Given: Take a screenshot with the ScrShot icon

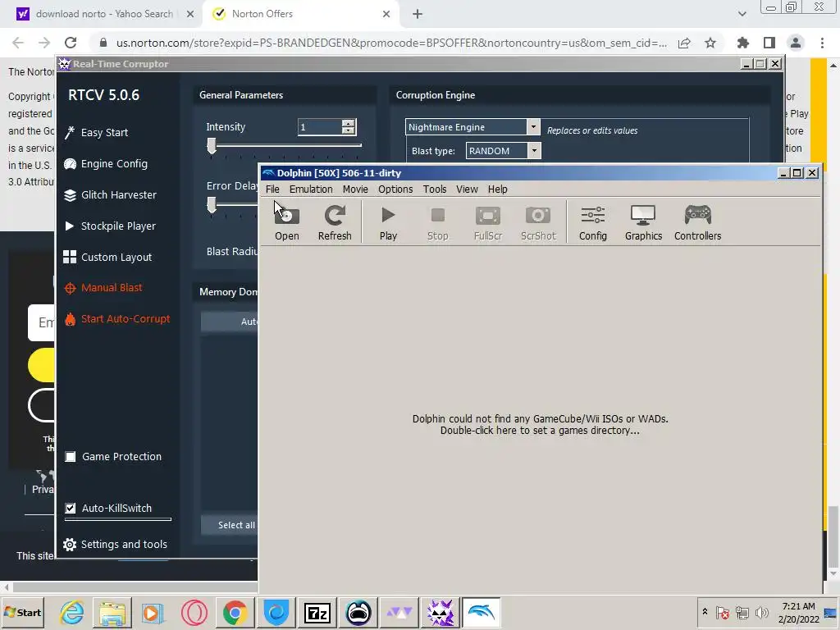Looking at the screenshot, I should pyautogui.click(x=538, y=222).
